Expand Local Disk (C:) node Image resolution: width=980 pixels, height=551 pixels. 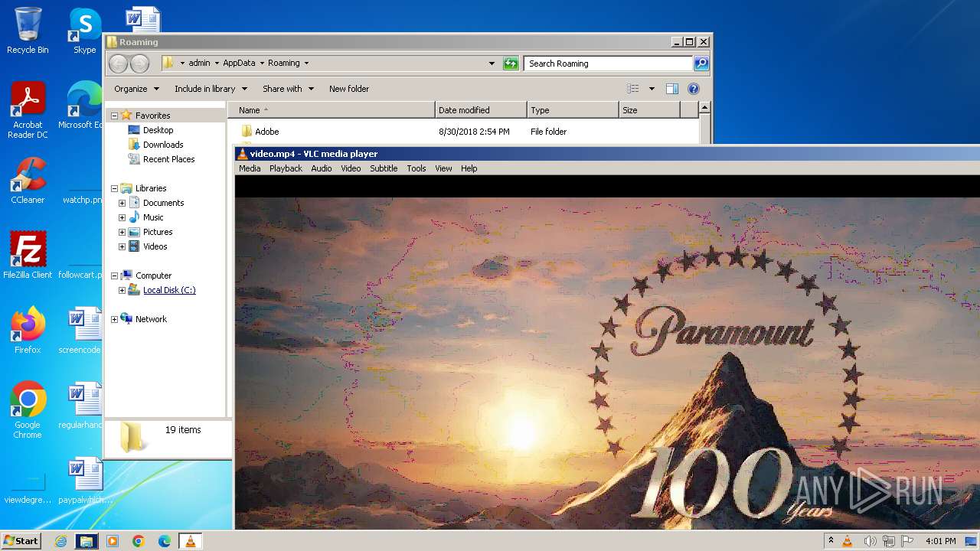[122, 290]
